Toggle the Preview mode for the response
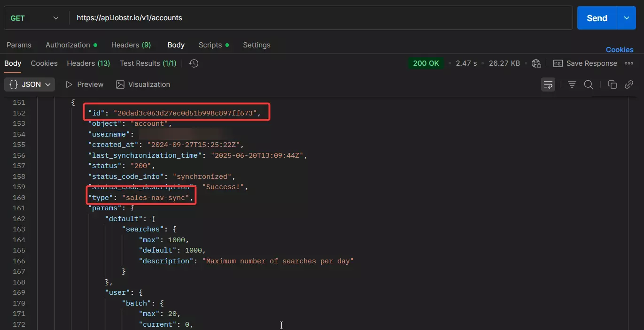644x330 pixels. [x=85, y=84]
